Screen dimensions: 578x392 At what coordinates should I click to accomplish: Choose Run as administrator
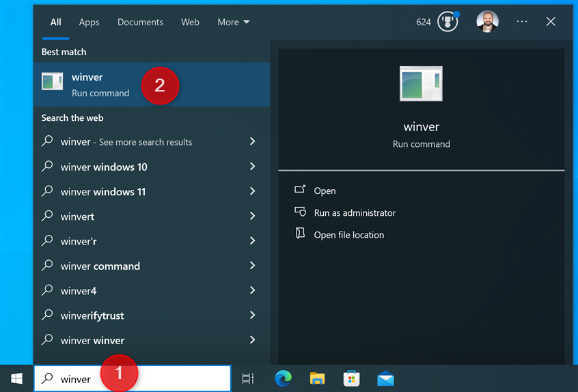pyautogui.click(x=355, y=212)
